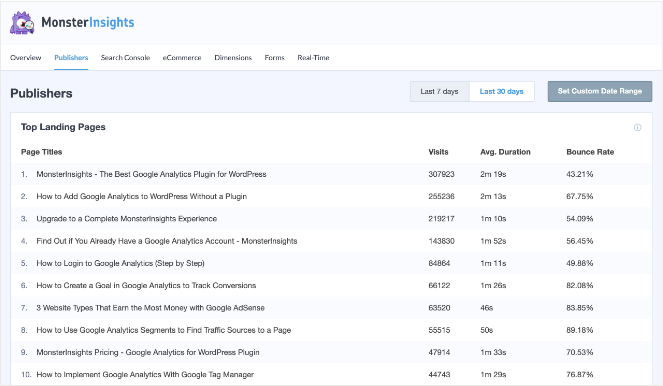Click the Bounce Rate column header

(x=590, y=152)
